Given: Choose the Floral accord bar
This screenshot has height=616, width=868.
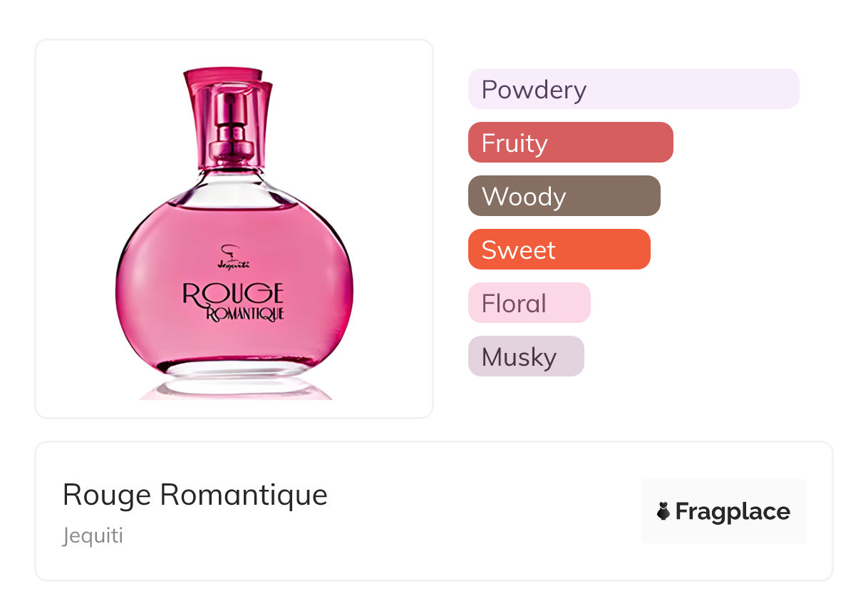Looking at the screenshot, I should [x=529, y=303].
